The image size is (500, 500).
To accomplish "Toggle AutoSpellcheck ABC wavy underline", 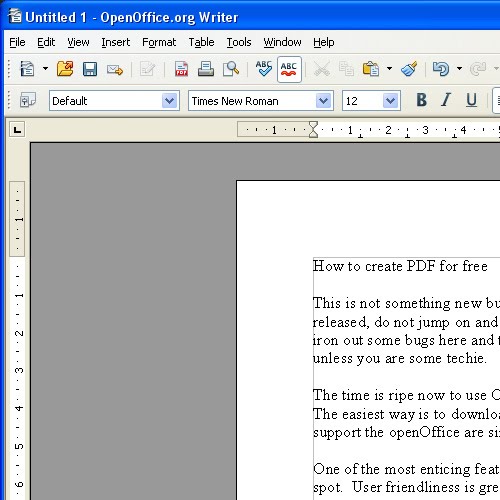I will [x=289, y=69].
